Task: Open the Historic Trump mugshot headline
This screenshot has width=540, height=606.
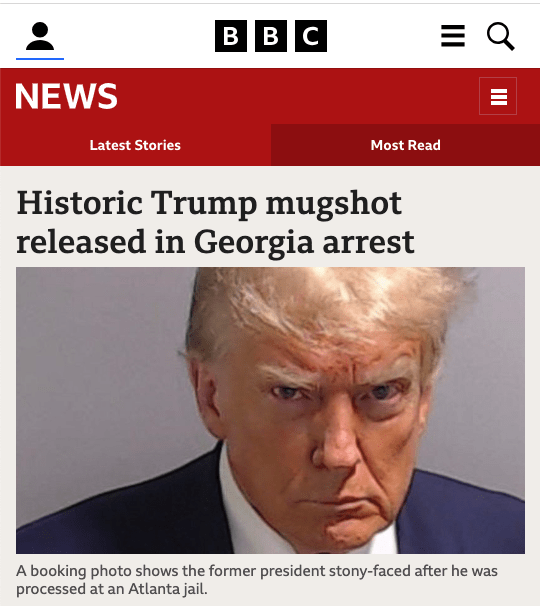Action: point(215,222)
